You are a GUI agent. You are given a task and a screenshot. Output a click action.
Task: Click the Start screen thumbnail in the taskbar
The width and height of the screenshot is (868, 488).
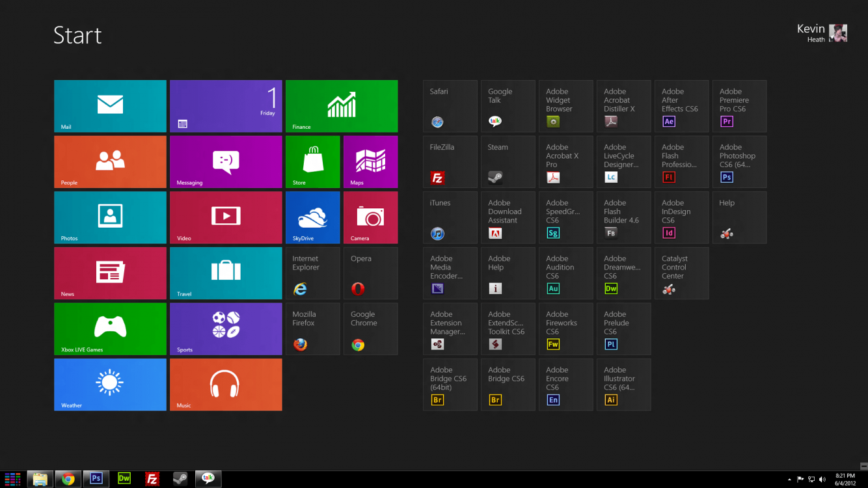pyautogui.click(x=13, y=479)
